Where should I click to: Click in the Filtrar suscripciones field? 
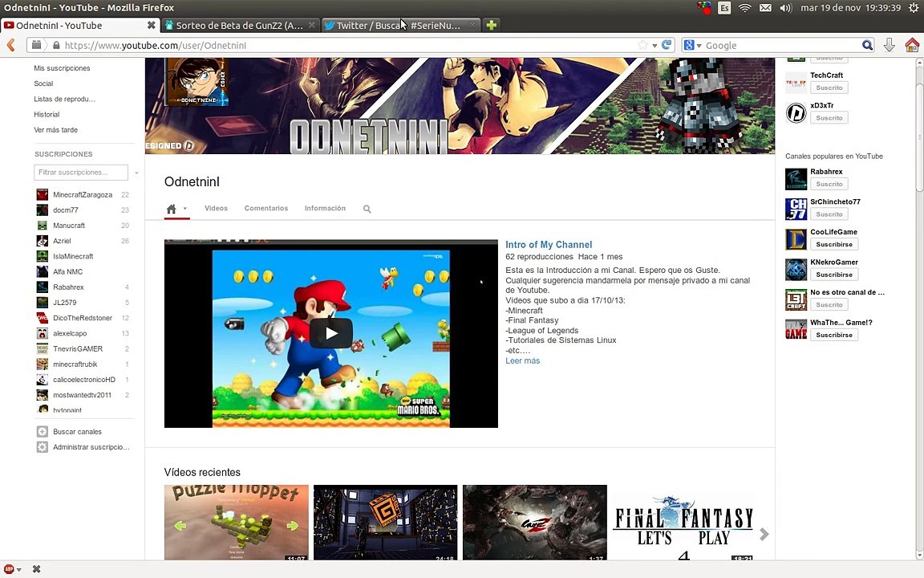(81, 173)
